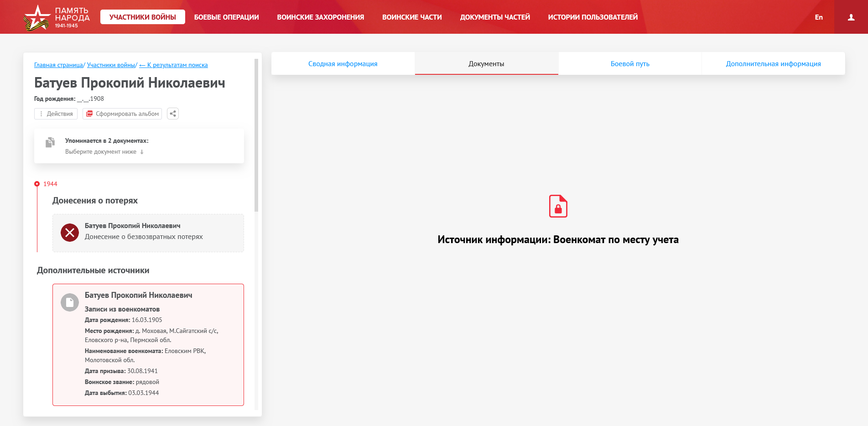Open the Действия actions dropdown
Screen dimensions: 868x426
coord(56,114)
